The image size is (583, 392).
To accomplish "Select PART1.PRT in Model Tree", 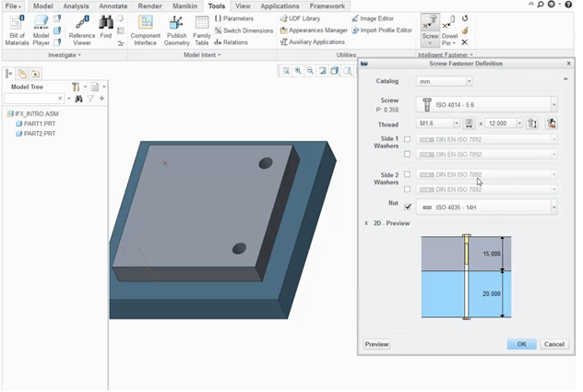I will coord(39,124).
